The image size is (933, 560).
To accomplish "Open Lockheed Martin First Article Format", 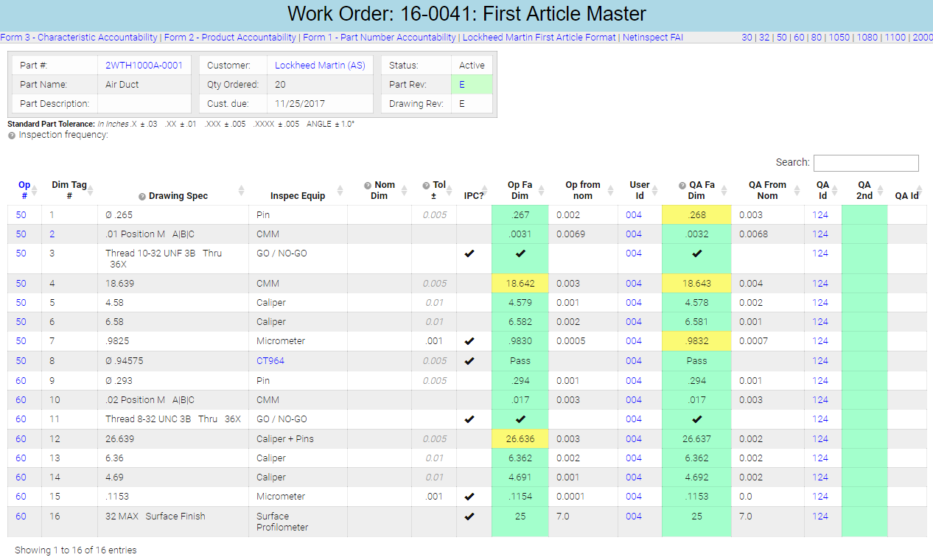I will [x=539, y=37].
